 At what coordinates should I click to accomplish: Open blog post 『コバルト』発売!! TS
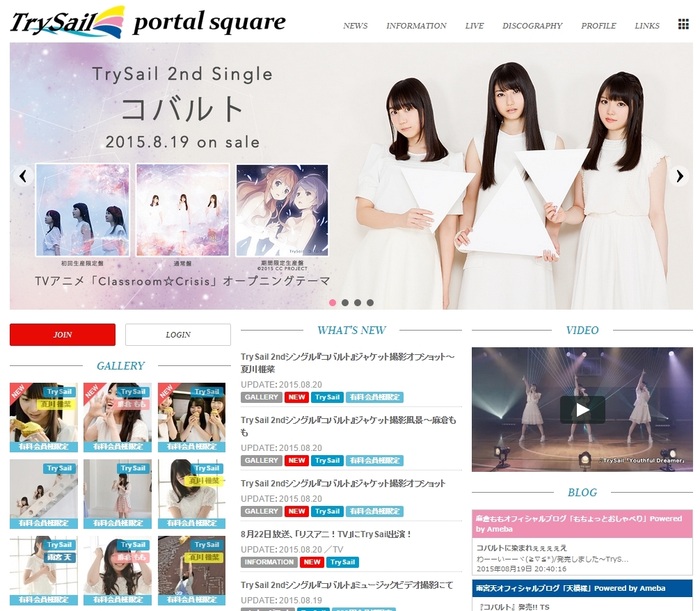(513, 607)
